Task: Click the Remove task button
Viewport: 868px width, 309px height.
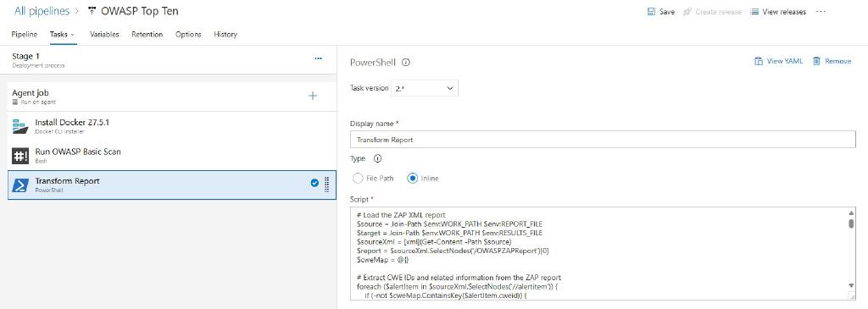Action: pos(832,61)
